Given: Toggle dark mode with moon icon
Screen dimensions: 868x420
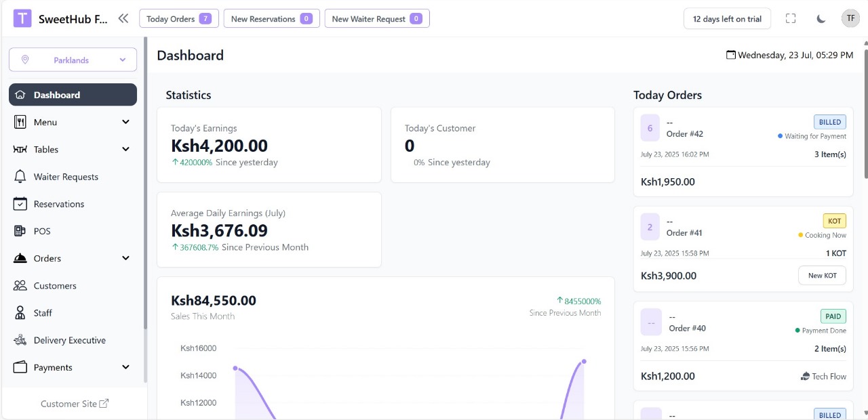Looking at the screenshot, I should (821, 19).
